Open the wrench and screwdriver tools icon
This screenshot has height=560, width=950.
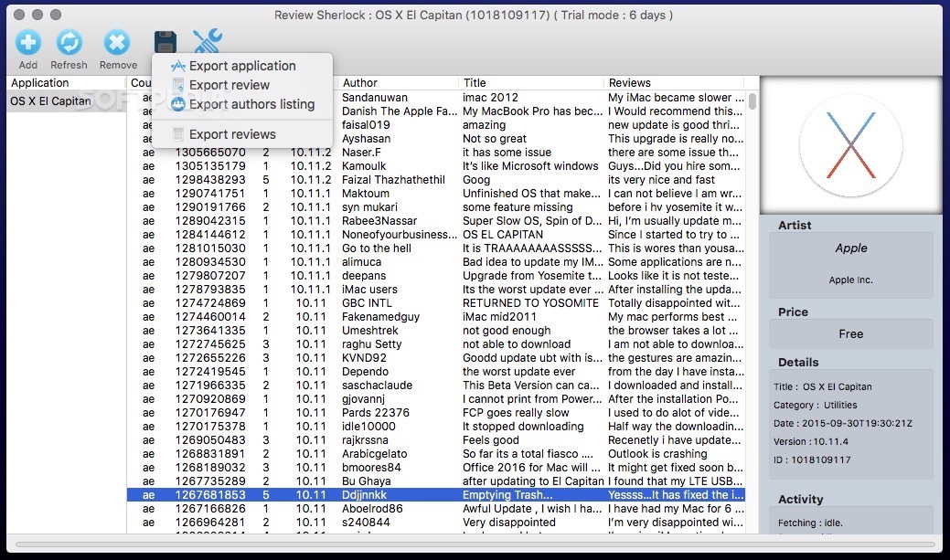click(208, 41)
